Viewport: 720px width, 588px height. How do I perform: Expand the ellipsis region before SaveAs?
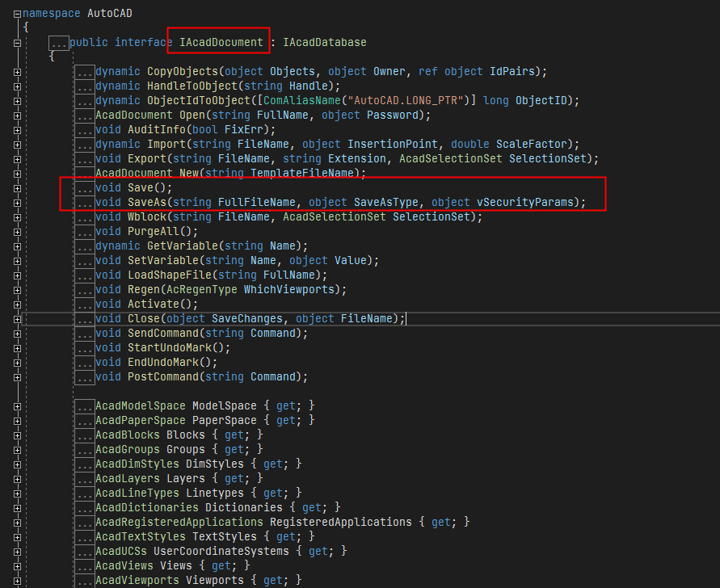click(83, 202)
